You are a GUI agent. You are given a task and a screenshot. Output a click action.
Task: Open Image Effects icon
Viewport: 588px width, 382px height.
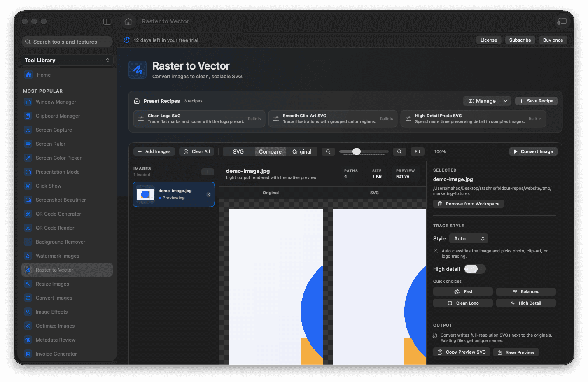pyautogui.click(x=28, y=312)
